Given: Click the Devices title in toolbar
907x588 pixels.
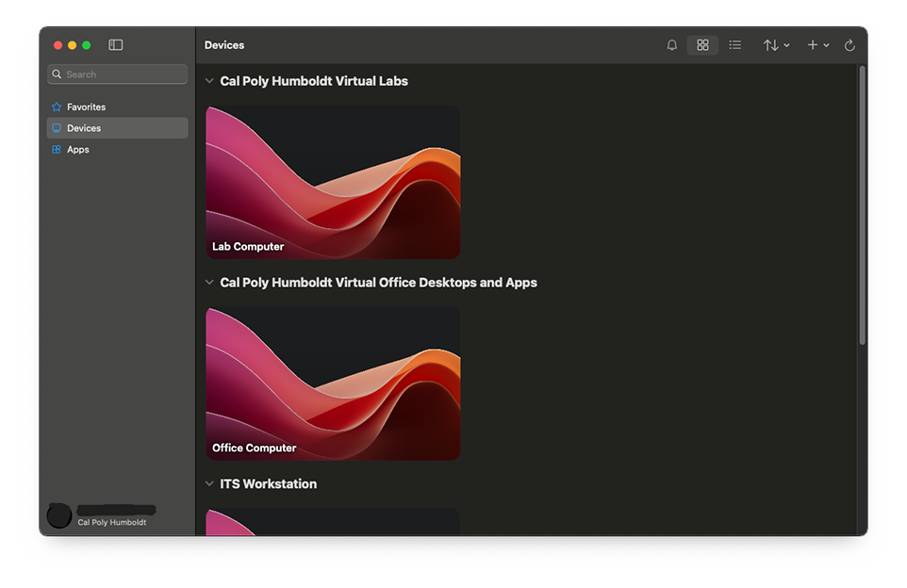Looking at the screenshot, I should click(x=224, y=45).
